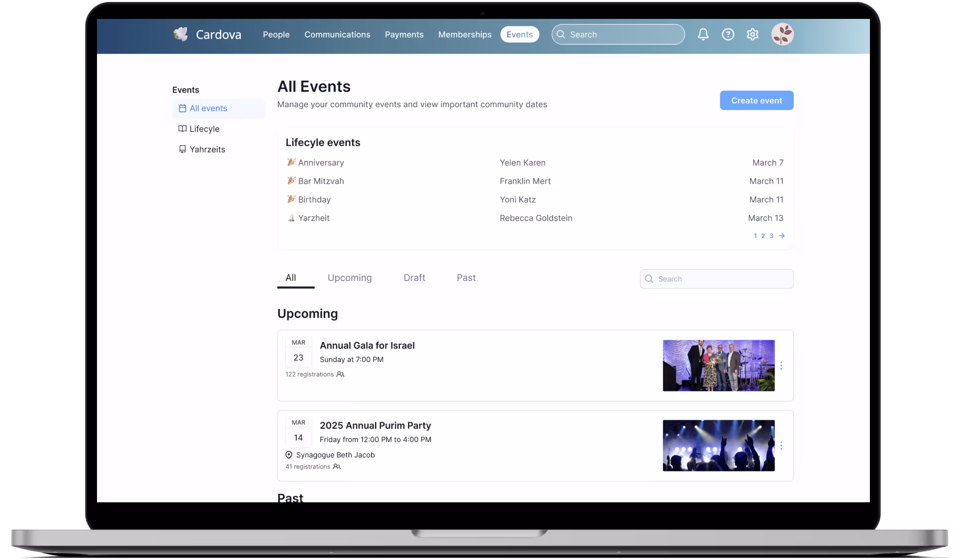Go to next lifecycle events page arrow
This screenshot has height=560, width=957.
[x=782, y=236]
